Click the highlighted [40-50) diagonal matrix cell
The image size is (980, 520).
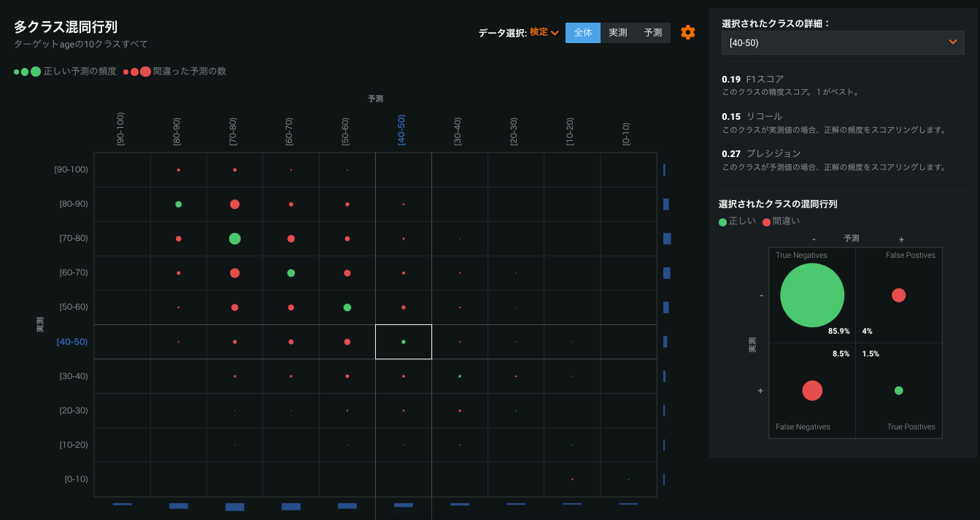point(404,342)
